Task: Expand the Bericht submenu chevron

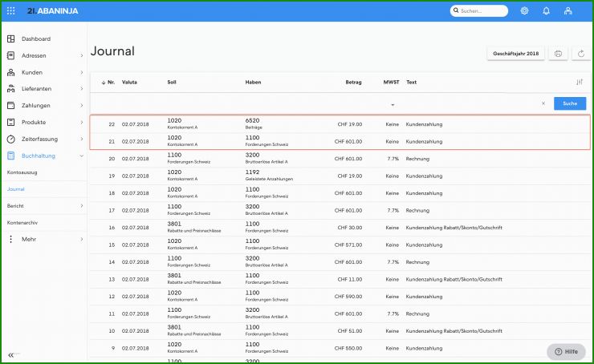Action: [81, 206]
